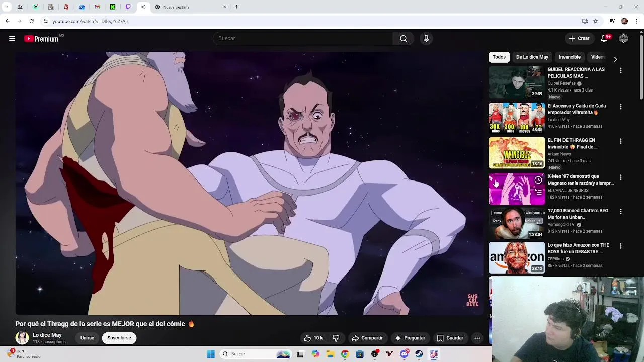The image size is (644, 362).
Task: Open the YouTube notifications bell
Action: [605, 39]
